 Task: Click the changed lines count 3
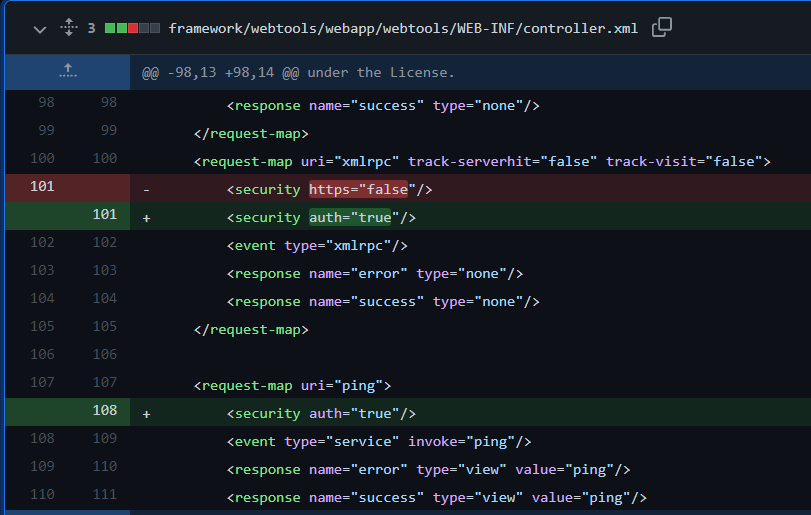pyautogui.click(x=91, y=29)
